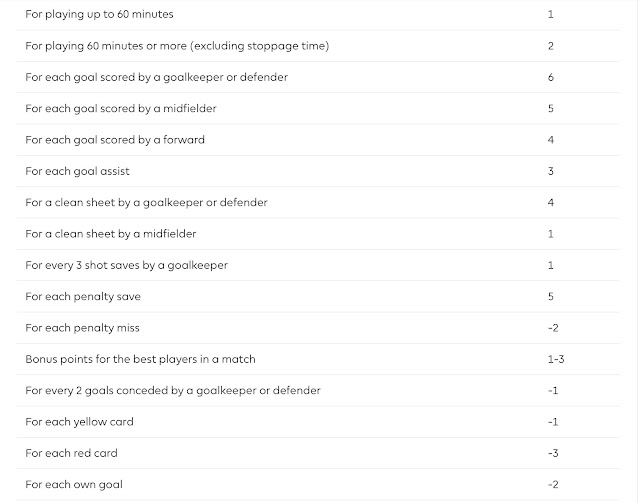Image resolution: width=640 pixels, height=503 pixels.
Task: Click 'Bonus points for the best players' row
Action: [318, 359]
